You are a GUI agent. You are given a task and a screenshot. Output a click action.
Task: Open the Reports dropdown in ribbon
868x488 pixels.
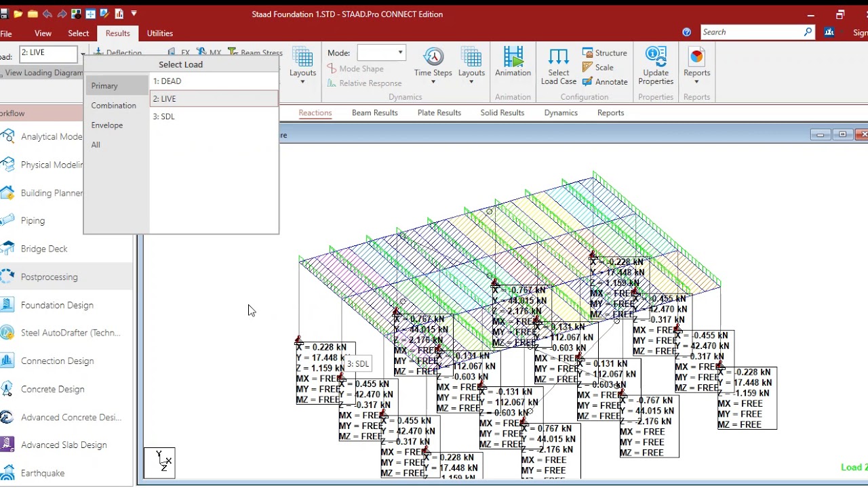click(x=696, y=66)
